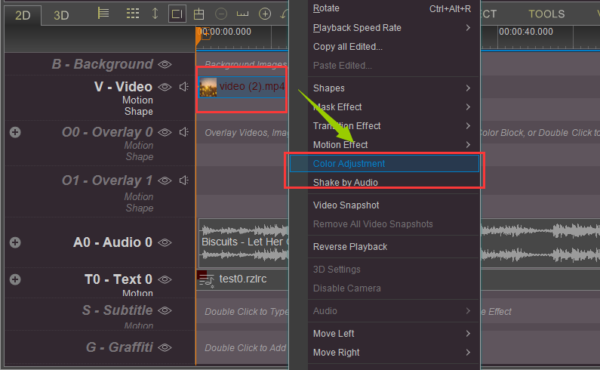Mute the Overlay 0 track speaker
The width and height of the screenshot is (600, 370).
pos(184,132)
